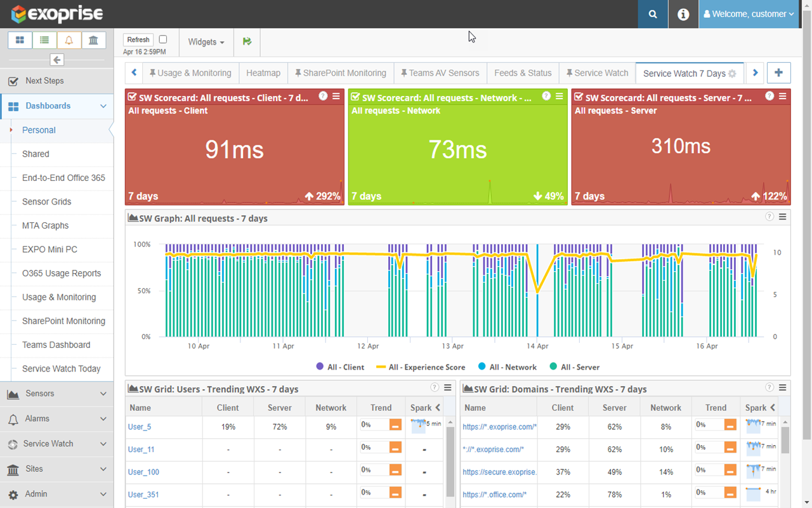Collapse sidebar with the left arrow button
Screen dimensions: 812x508
click(57, 60)
